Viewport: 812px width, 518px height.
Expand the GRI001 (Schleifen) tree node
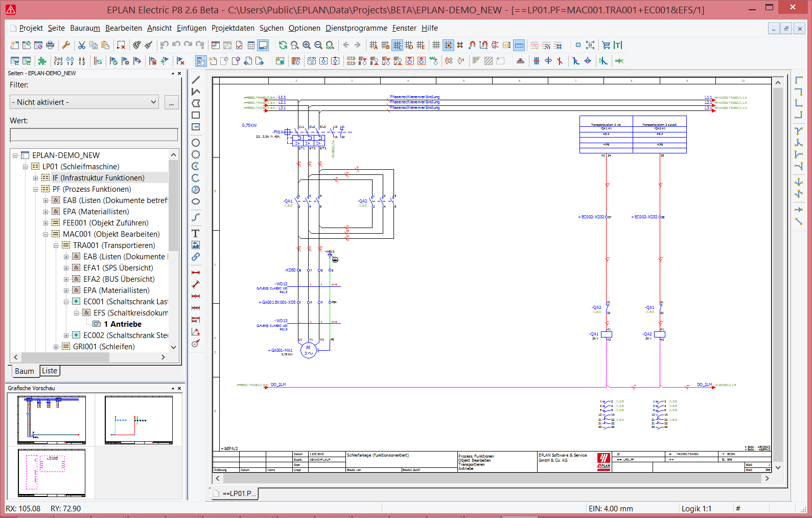point(56,347)
